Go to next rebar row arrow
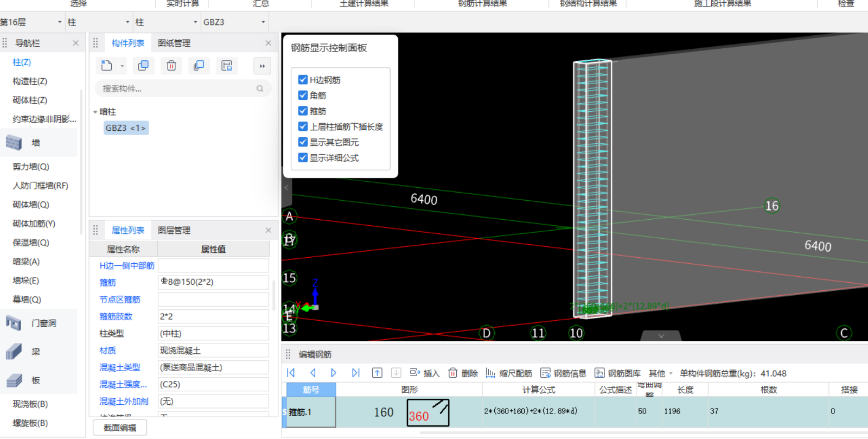The image size is (868, 439). (334, 373)
